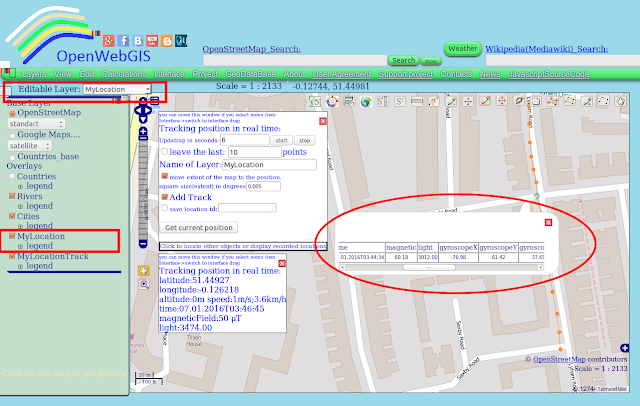Viewport: 640px width, 406px height.
Task: Click the zoom box magnifier icon beside map
Action: 143,284
